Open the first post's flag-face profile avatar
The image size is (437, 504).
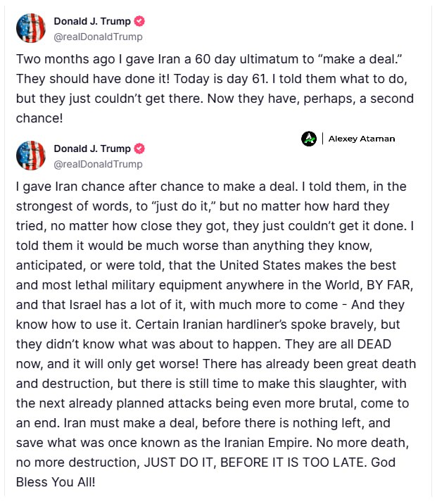click(31, 28)
